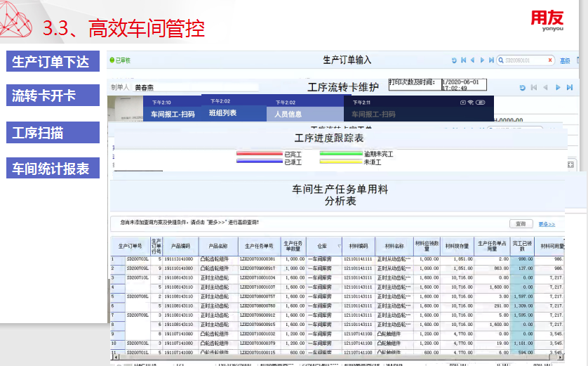
Task: Click the 工序扫描 sidebar button
Action: [53, 133]
